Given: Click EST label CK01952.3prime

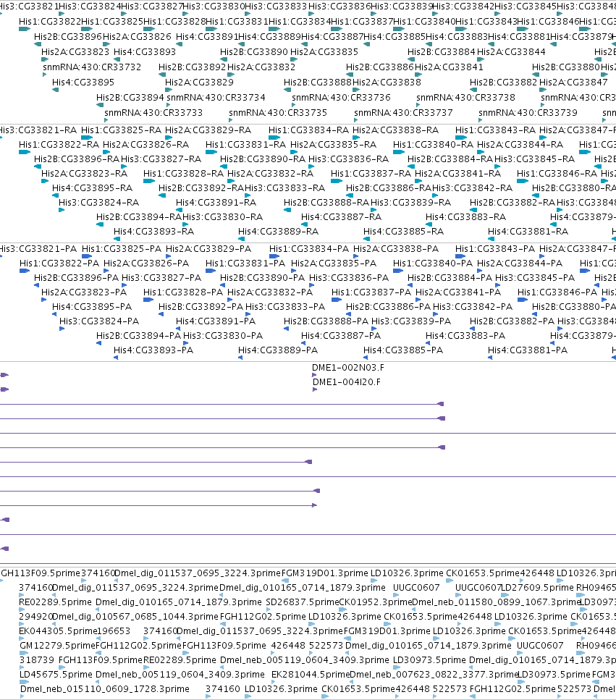Looking at the screenshot, I should [376, 602].
